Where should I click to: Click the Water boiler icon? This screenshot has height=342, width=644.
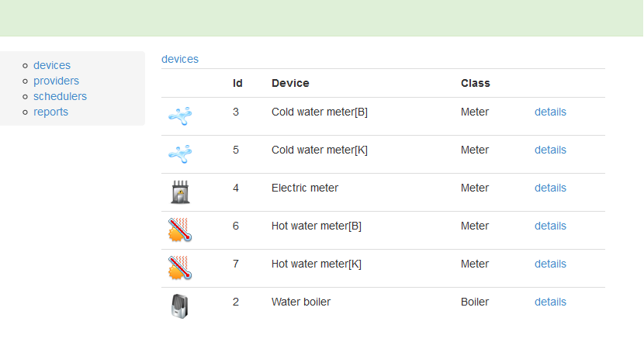coord(180,306)
